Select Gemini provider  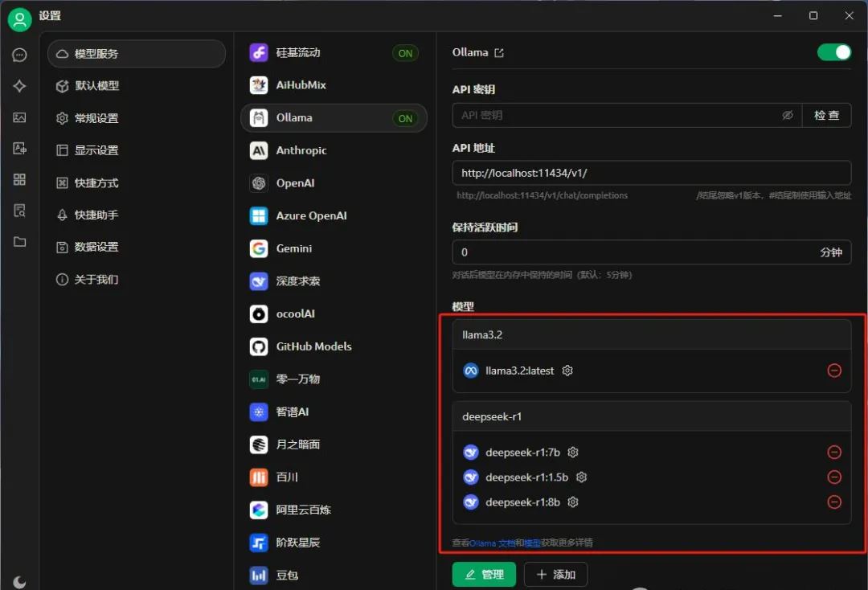point(334,248)
